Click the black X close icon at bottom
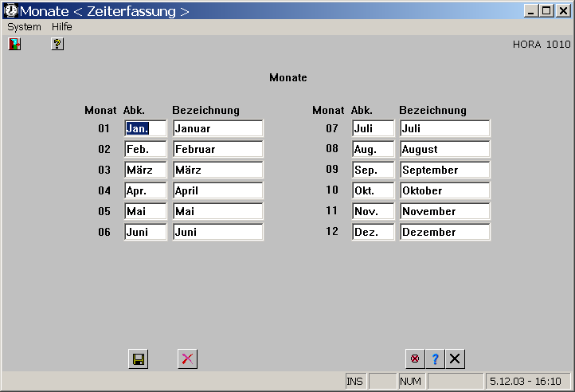 pyautogui.click(x=455, y=359)
